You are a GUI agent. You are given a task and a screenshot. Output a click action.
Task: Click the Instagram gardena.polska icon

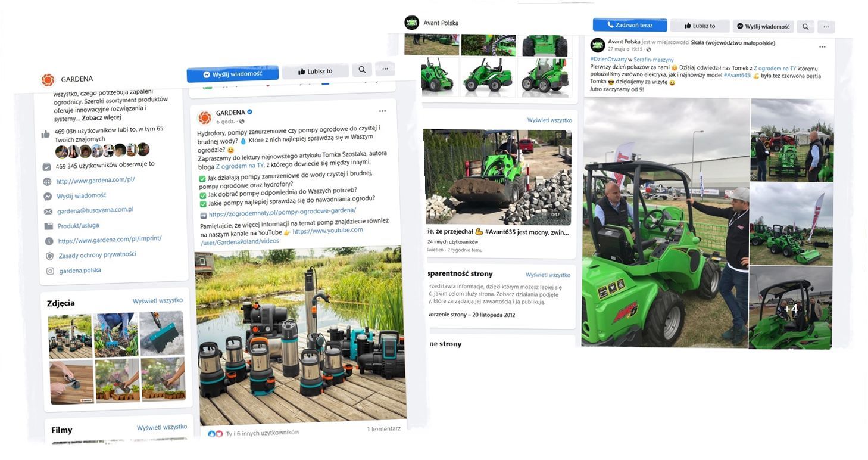coord(50,271)
